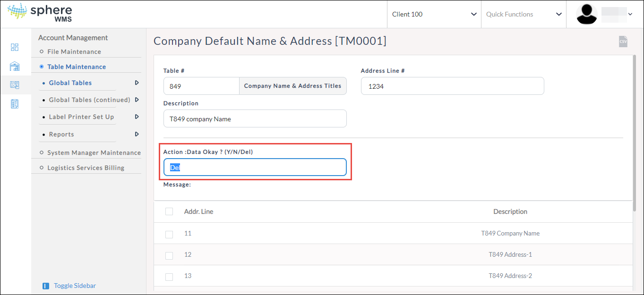
Task: Export table using the CSV icon
Action: pyautogui.click(x=623, y=42)
